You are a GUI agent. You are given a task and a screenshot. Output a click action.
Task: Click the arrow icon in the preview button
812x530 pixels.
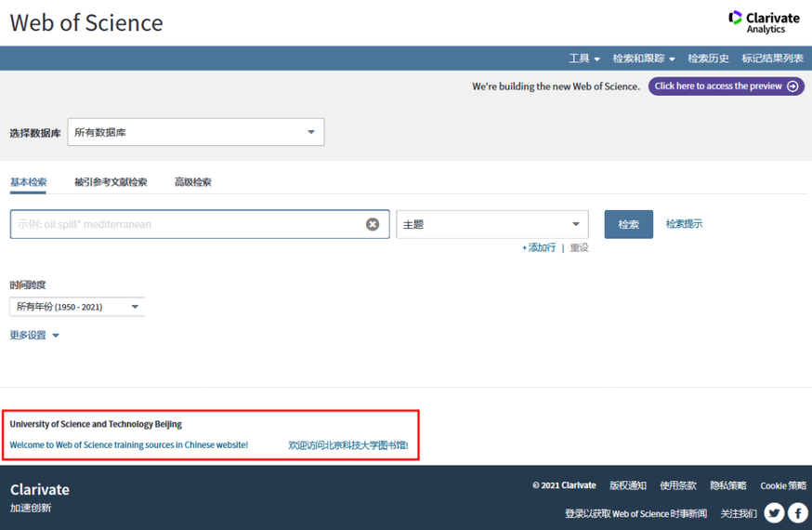click(x=792, y=86)
